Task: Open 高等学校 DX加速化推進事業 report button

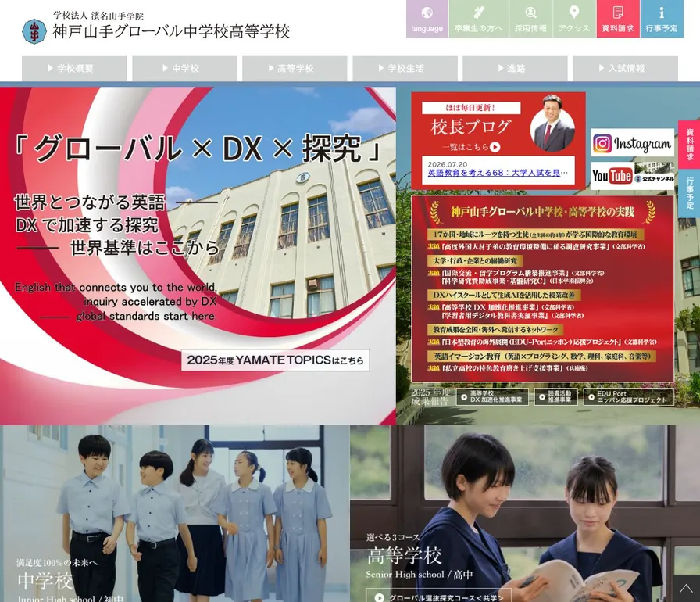Action: pos(492,396)
